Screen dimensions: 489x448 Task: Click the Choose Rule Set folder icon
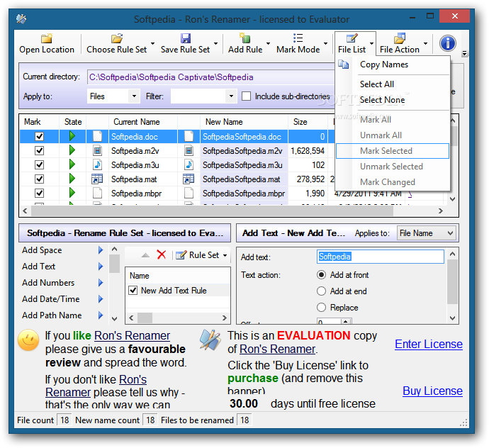click(117, 38)
